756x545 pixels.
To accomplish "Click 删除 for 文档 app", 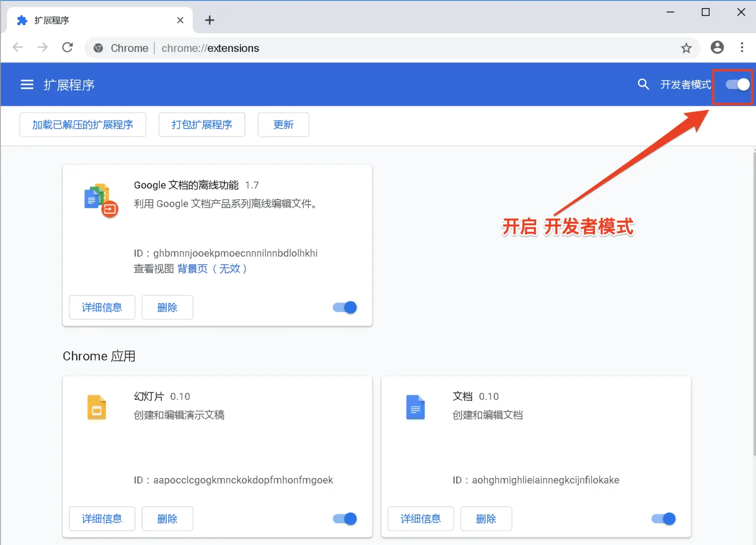I will [486, 519].
